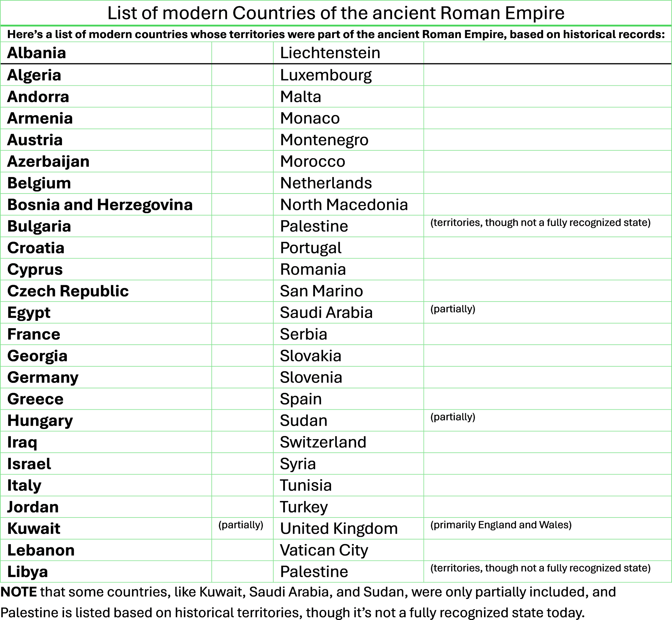The height and width of the screenshot is (620, 672).
Task: Click the Czech Republic cell
Action: point(68,291)
